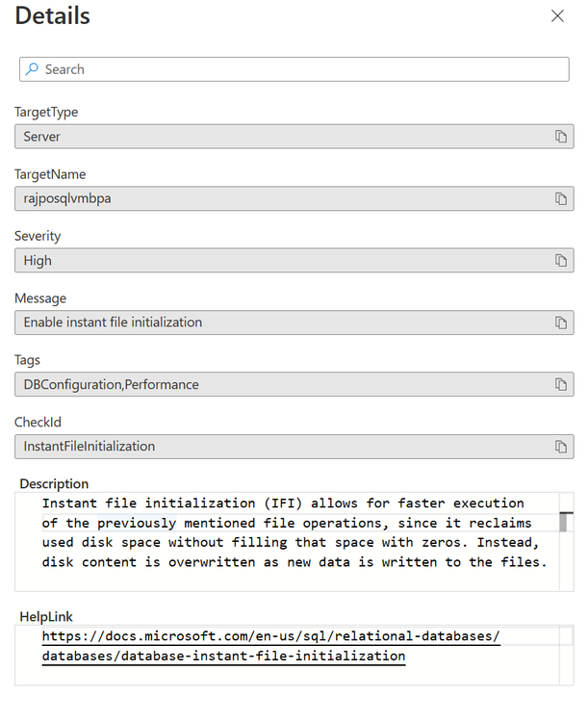Select the rajposqlvmbpa TargetName field

279,198
